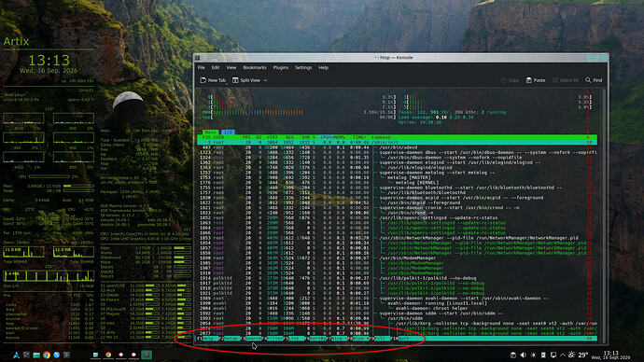Open the Settings menu in Konsole
Screen dimensions: 644x362
pyautogui.click(x=303, y=68)
